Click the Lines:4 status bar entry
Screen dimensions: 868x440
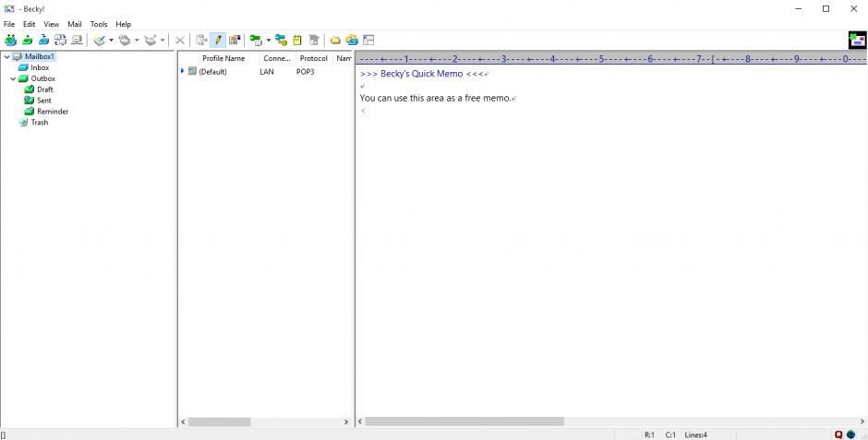[696, 435]
